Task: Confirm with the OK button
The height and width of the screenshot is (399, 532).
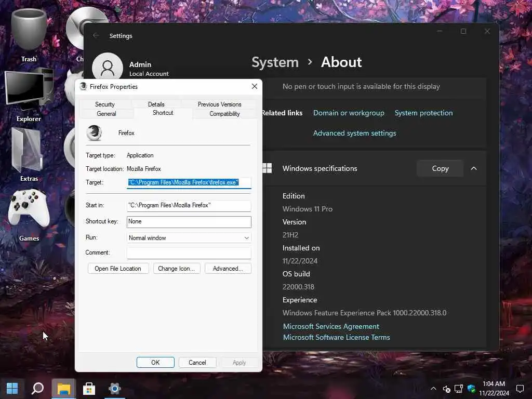Action: click(x=155, y=362)
